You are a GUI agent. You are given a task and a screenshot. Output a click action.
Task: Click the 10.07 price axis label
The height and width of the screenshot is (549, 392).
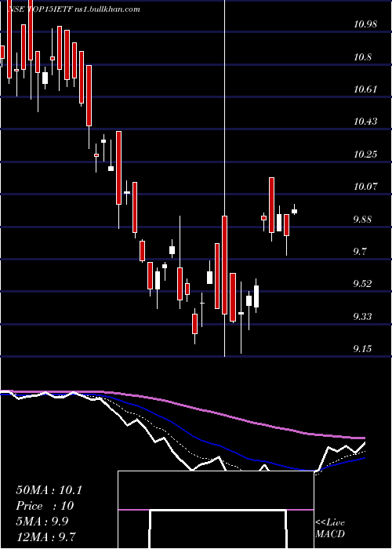click(x=365, y=187)
